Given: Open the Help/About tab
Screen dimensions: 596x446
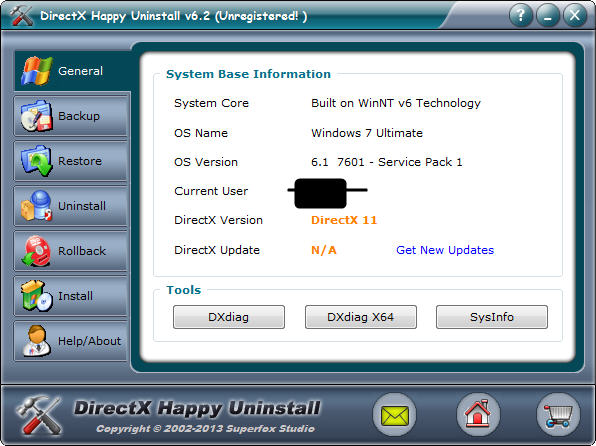Looking at the screenshot, I should 71,341.
